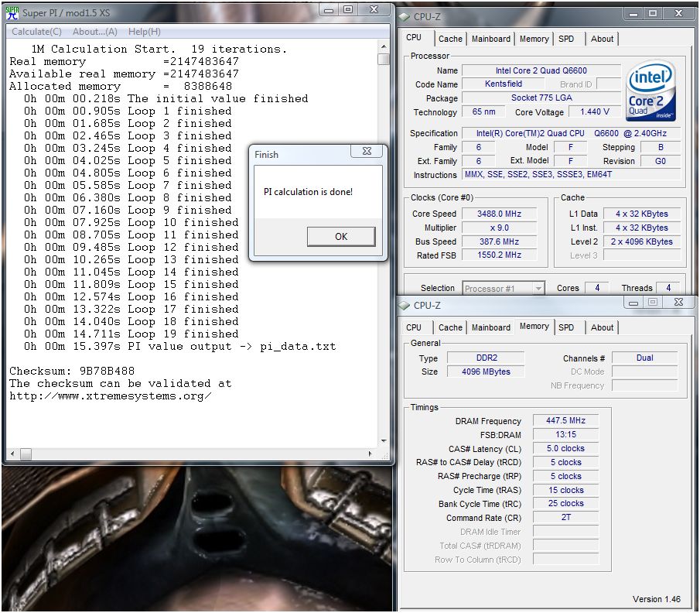Click the memory Type field DDR2
The height and width of the screenshot is (613, 700).
487,358
